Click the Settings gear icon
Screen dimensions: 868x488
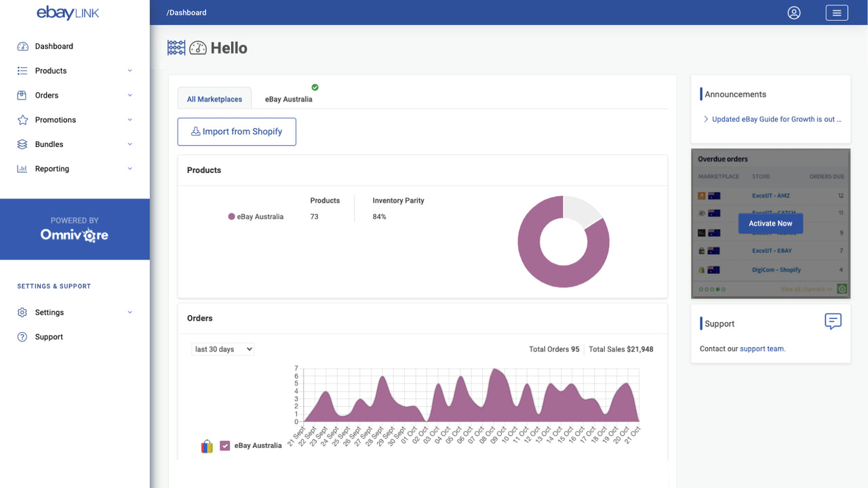[22, 312]
